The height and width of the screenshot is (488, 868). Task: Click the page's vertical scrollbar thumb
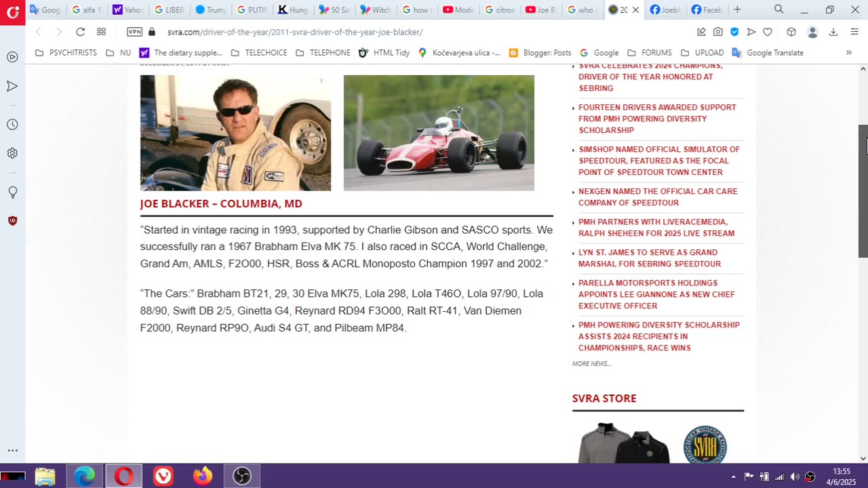[863, 191]
